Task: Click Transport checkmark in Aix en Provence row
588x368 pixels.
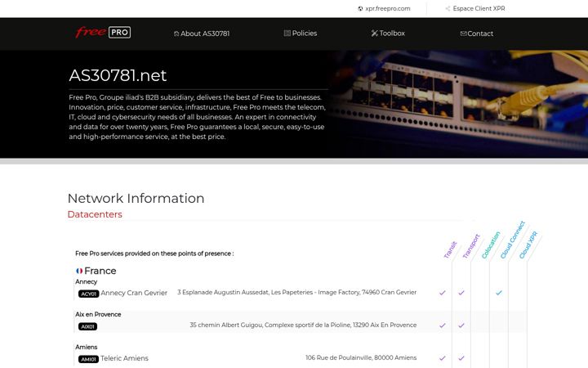Action: tap(461, 325)
